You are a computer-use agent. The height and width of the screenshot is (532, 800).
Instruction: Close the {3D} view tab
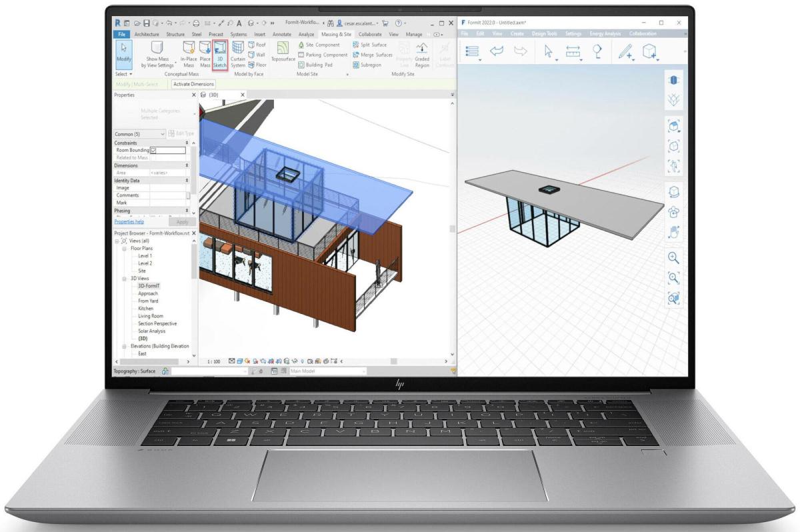(x=242, y=95)
